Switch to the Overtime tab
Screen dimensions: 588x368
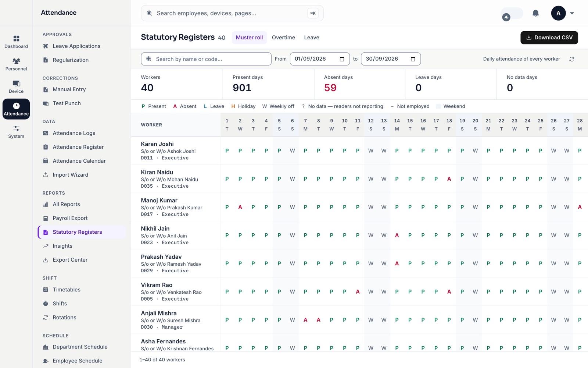pos(283,38)
